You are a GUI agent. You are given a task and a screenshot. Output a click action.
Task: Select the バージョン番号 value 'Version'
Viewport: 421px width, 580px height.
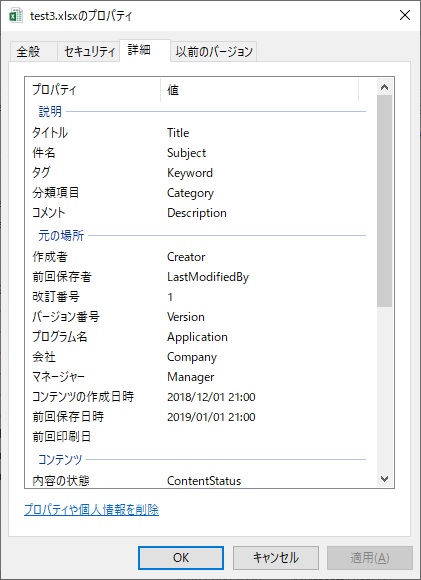tap(186, 317)
